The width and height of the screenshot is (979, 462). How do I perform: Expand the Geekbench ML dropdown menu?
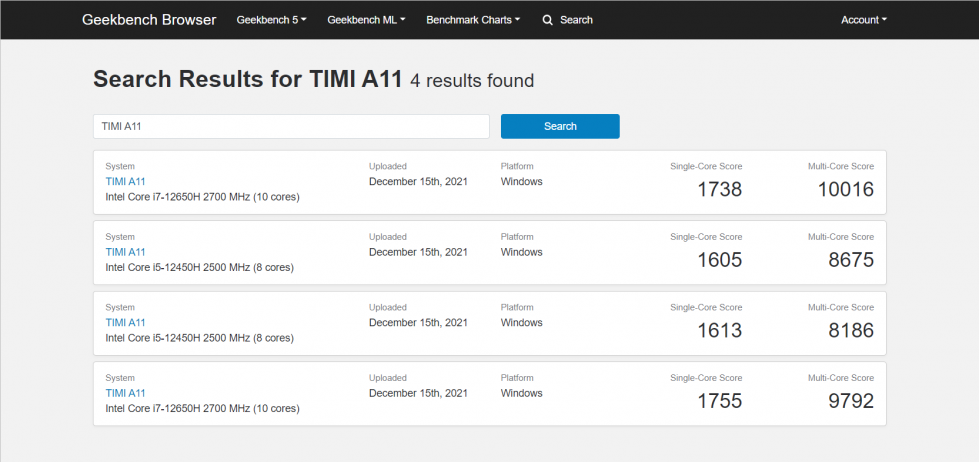coord(367,20)
